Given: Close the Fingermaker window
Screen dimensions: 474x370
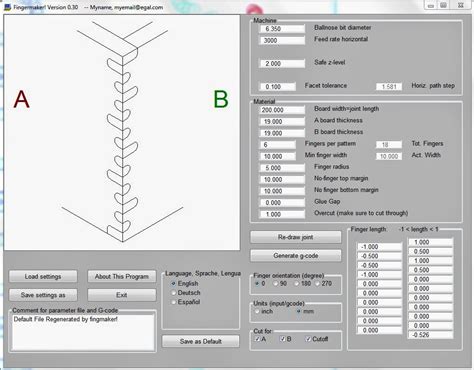Looking at the screenshot, I should click(x=461, y=5).
